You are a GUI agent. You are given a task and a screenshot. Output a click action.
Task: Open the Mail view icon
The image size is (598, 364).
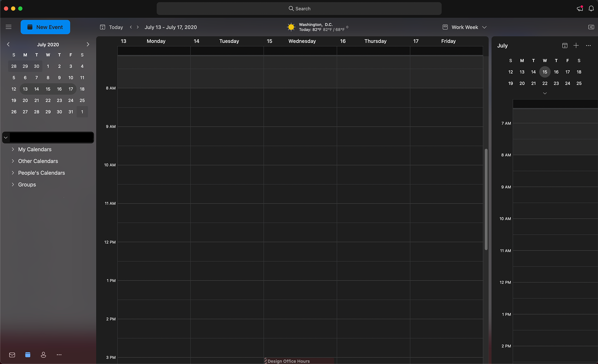tap(12, 355)
